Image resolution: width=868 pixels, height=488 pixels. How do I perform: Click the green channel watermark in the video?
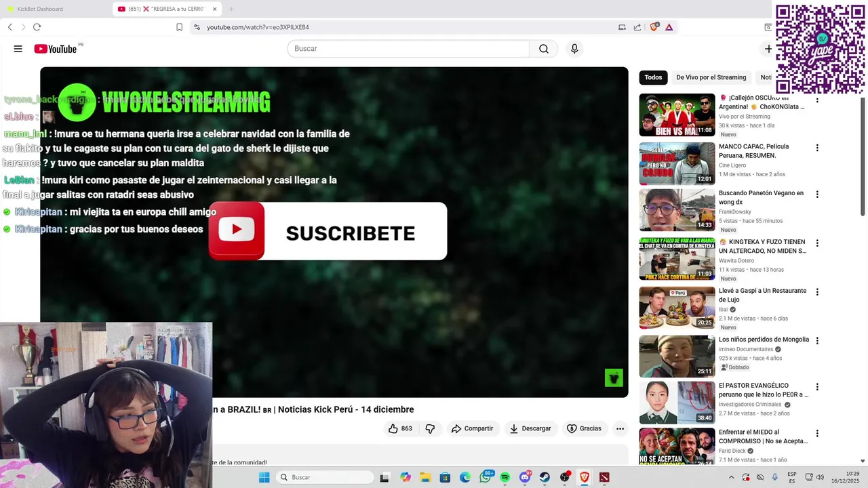coord(614,378)
